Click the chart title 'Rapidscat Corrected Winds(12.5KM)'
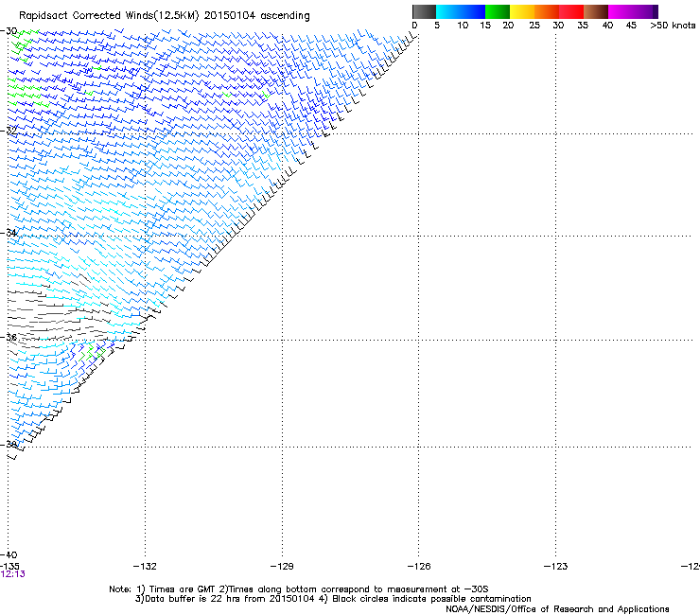Viewport: 700px width, 615px height. coord(109,16)
